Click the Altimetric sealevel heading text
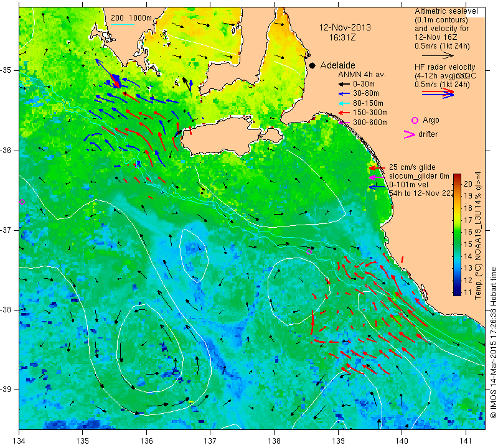 [446, 11]
